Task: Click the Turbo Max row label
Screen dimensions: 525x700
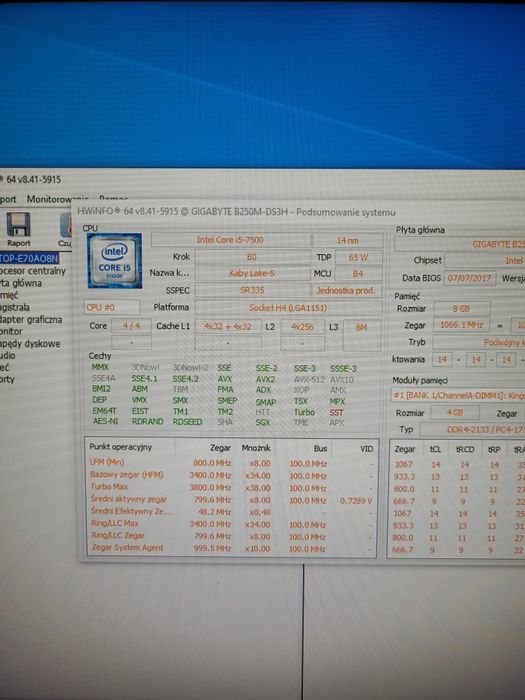Action: click(109, 487)
